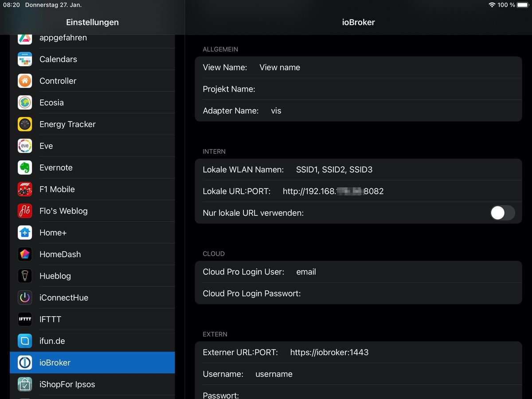The height and width of the screenshot is (399, 532).
Task: Open the IFTTT app icon
Action: click(x=25, y=319)
